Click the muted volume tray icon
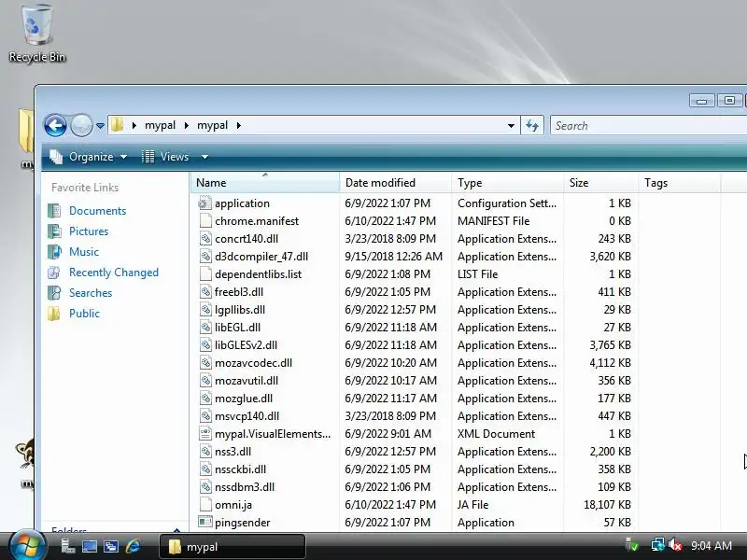This screenshot has width=747, height=560. [675, 545]
